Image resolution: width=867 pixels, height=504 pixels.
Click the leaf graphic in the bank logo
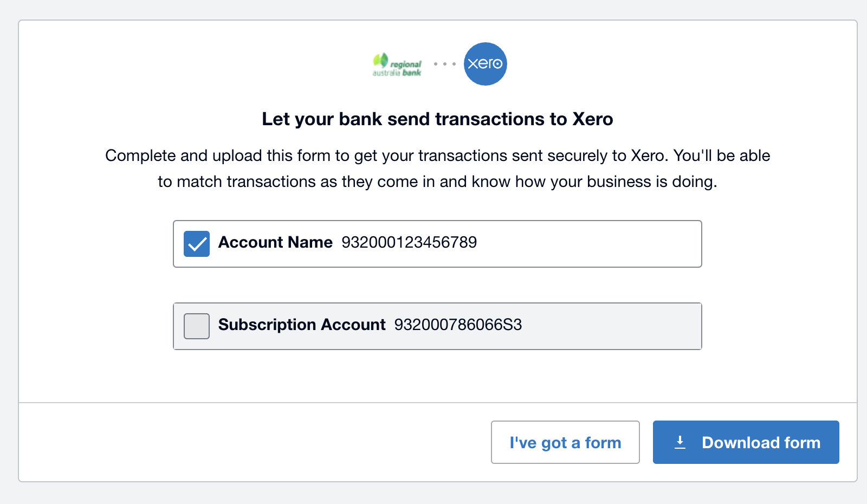380,60
